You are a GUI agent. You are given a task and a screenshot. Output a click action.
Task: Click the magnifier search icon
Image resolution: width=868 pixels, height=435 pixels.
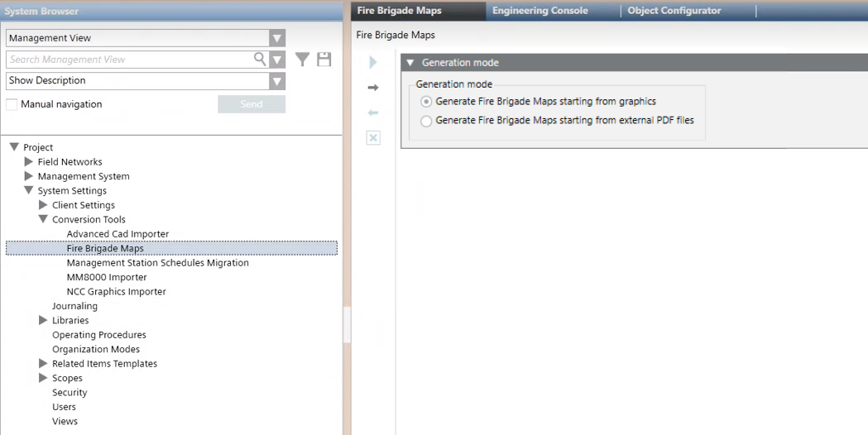click(x=260, y=60)
